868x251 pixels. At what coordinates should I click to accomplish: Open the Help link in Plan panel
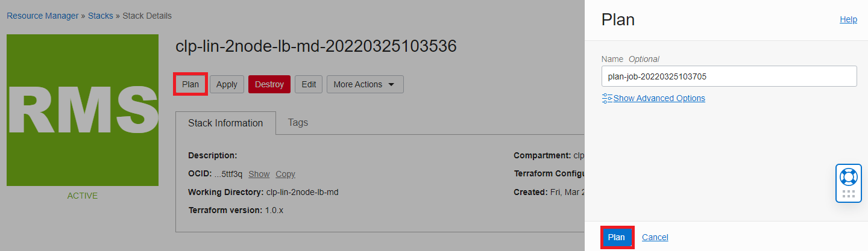(848, 19)
